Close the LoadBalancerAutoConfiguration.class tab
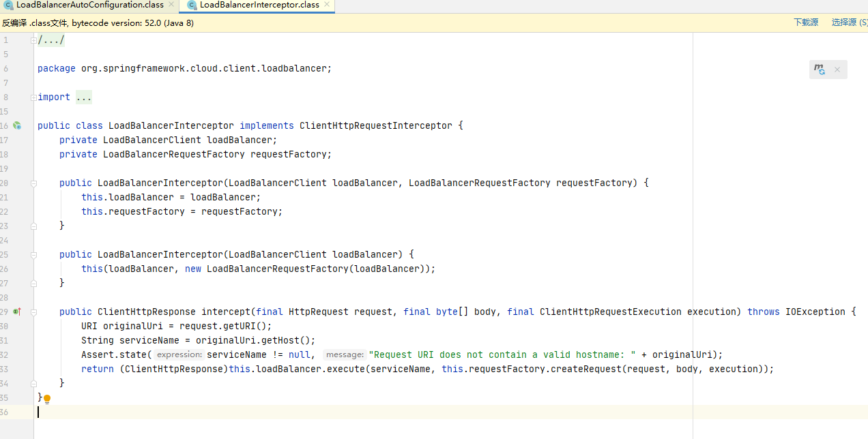Image resolution: width=868 pixels, height=439 pixels. tap(172, 5)
